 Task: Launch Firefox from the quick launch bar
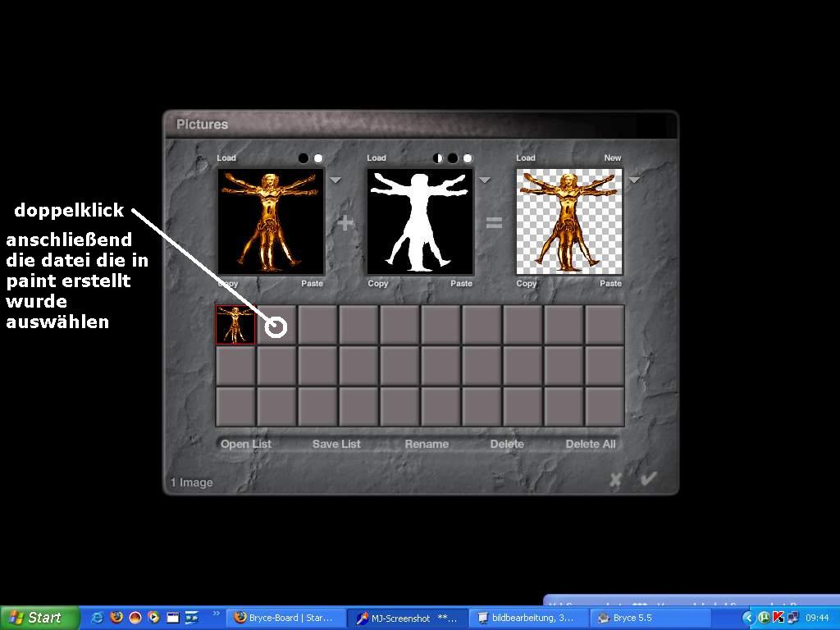[116, 618]
